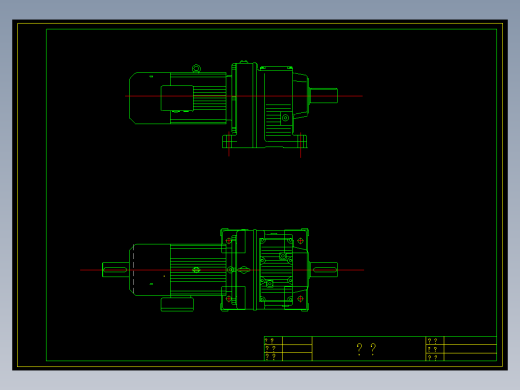Click the lifting eye centered on bottom motor
This screenshot has height=390, width=520.
point(196,270)
